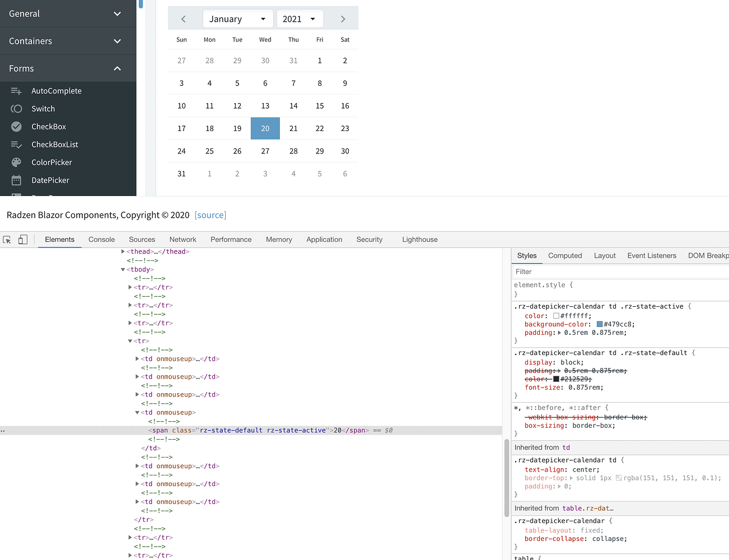Open the January month dropdown
The height and width of the screenshot is (560, 729).
pos(237,18)
